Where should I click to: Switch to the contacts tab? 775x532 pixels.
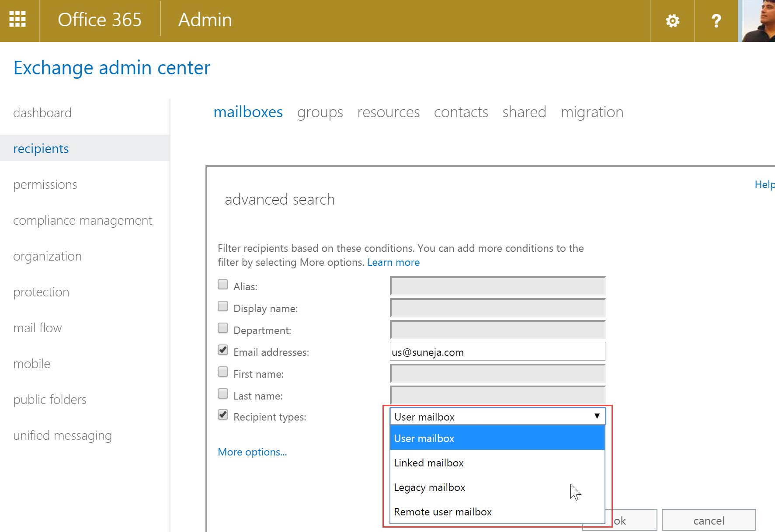(461, 112)
